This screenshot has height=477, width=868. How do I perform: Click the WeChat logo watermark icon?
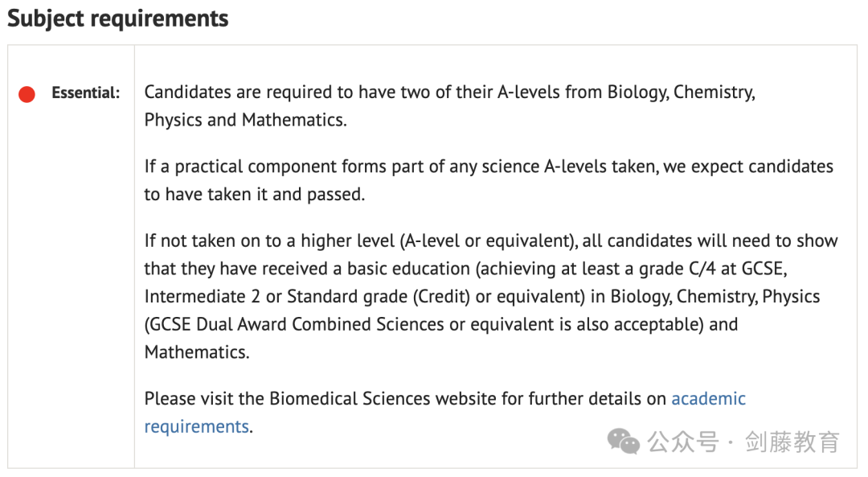click(x=624, y=442)
